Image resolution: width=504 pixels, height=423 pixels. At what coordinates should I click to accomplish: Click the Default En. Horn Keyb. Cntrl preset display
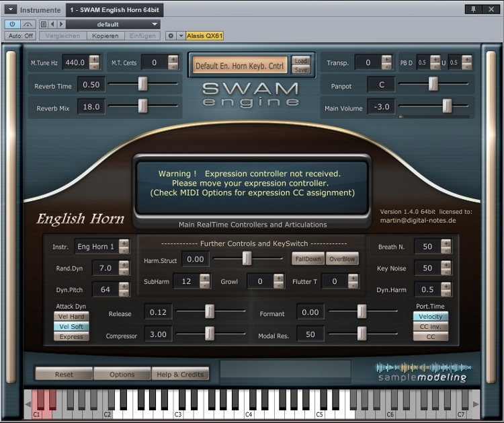[x=240, y=66]
